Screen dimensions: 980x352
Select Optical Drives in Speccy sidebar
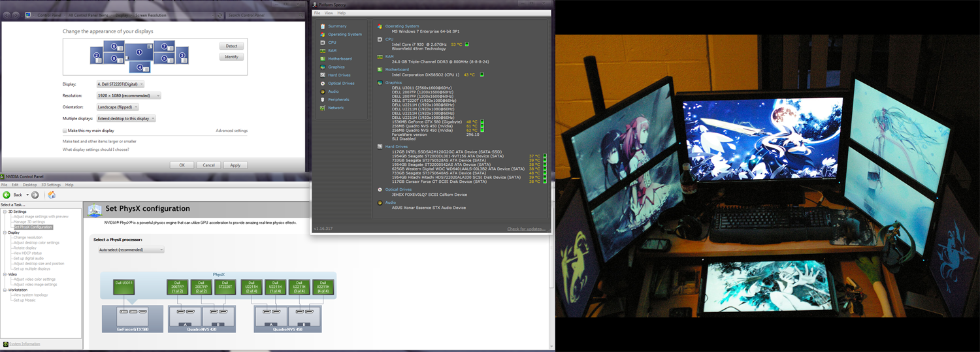click(x=341, y=83)
